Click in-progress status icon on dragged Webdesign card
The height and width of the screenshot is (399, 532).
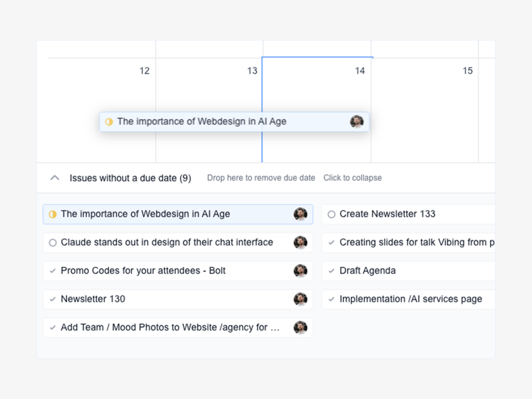point(109,122)
